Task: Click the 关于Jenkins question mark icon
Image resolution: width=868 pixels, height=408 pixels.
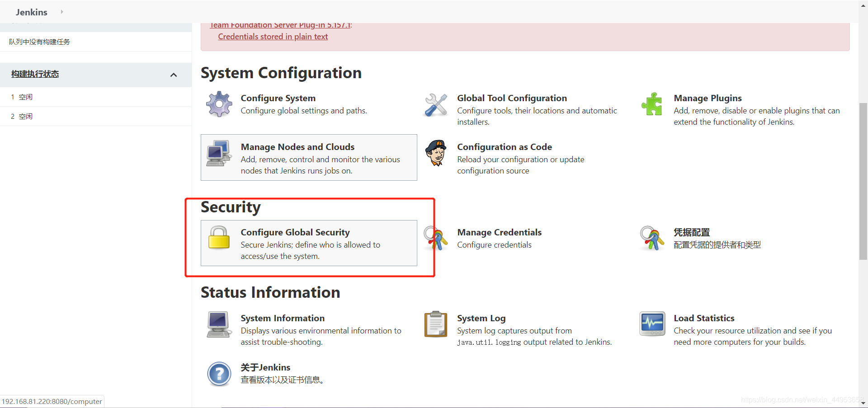Action: tap(219, 374)
